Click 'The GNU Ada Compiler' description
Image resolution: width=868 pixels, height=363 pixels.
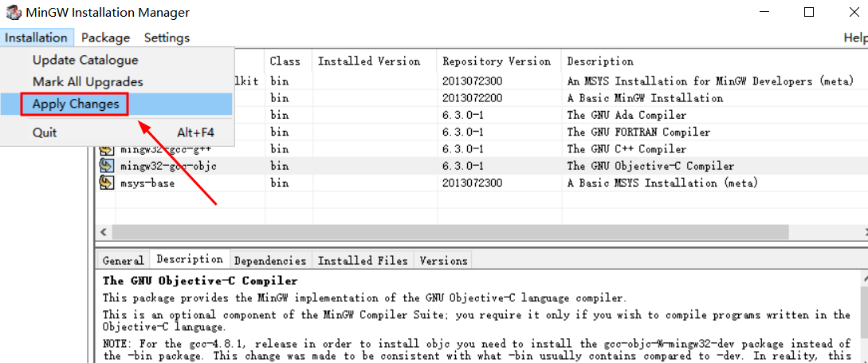click(626, 115)
